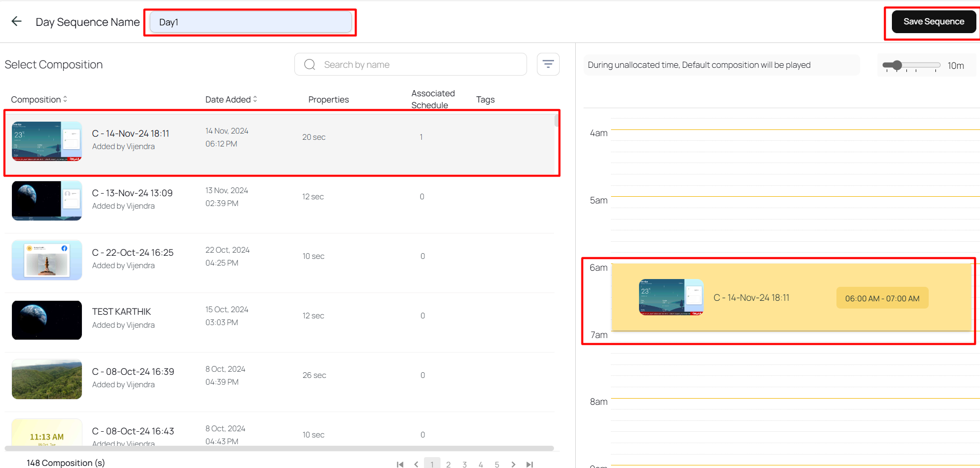Click the search magnifier icon
The width and height of the screenshot is (980, 468).
click(310, 65)
